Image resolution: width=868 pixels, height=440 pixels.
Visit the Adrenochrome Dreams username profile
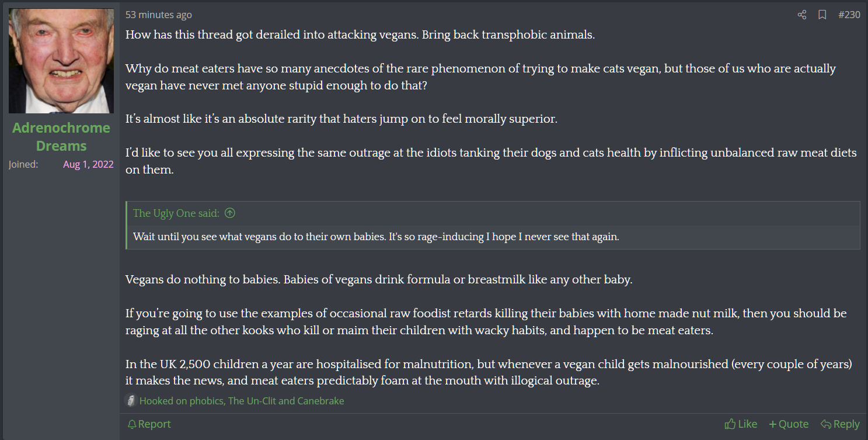point(61,137)
